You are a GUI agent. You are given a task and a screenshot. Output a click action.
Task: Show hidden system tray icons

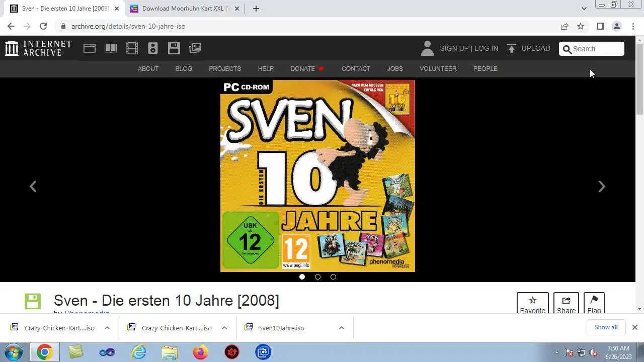556,352
